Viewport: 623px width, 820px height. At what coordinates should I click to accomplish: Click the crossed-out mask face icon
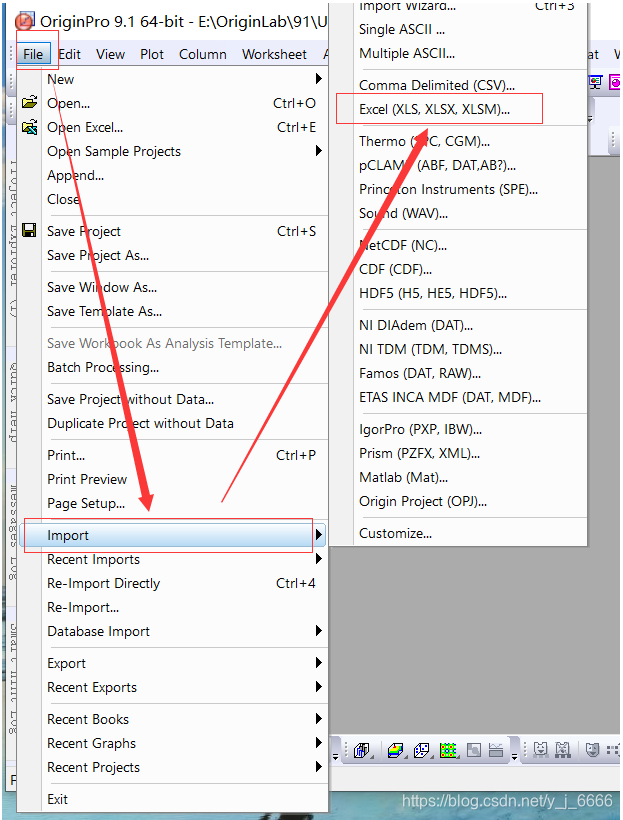[563, 750]
